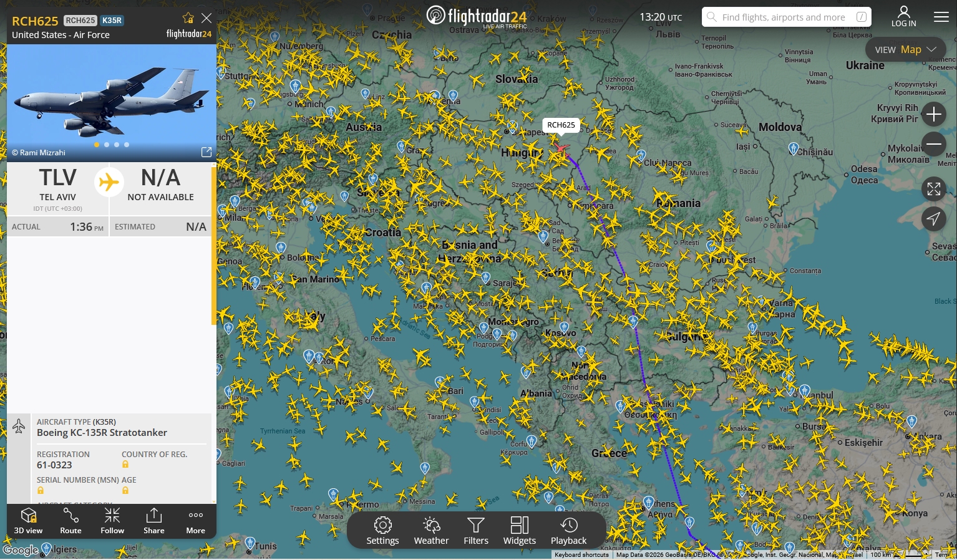This screenshot has height=560, width=957.
Task: Click the flight panel scrollbar
Action: coord(214,246)
